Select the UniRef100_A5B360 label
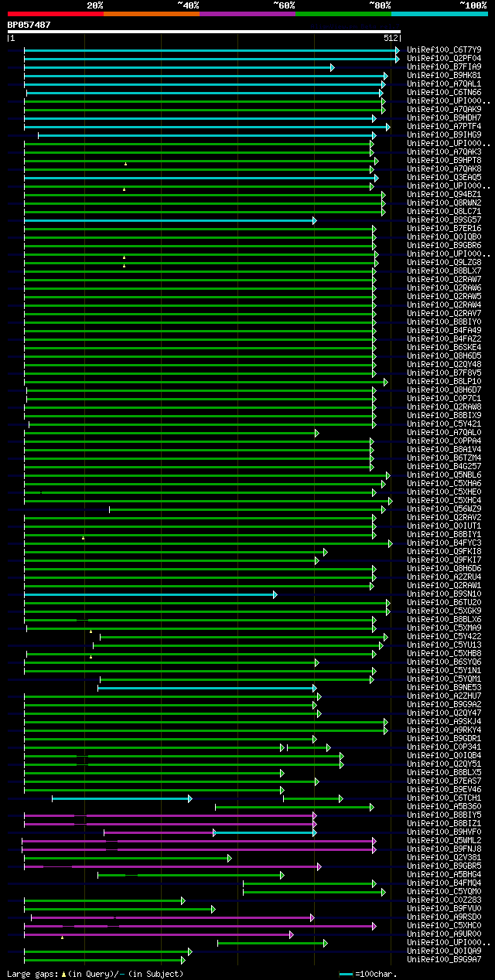The image size is (495, 980). coord(445,806)
